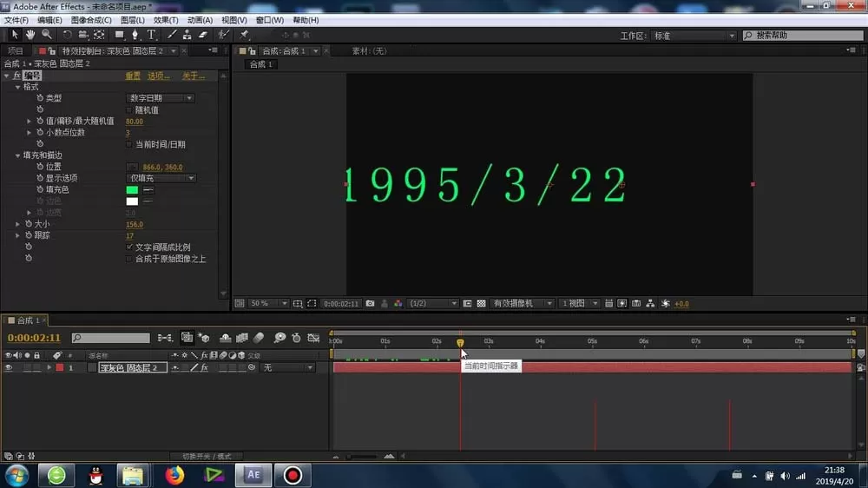Hide layer 深灰色 固态层 2 eye toggle

9,367
